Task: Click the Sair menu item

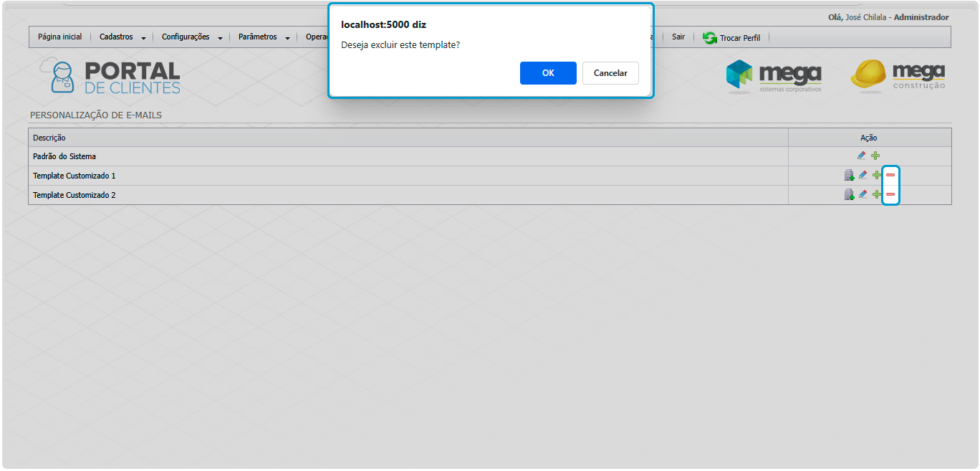Action: point(678,37)
